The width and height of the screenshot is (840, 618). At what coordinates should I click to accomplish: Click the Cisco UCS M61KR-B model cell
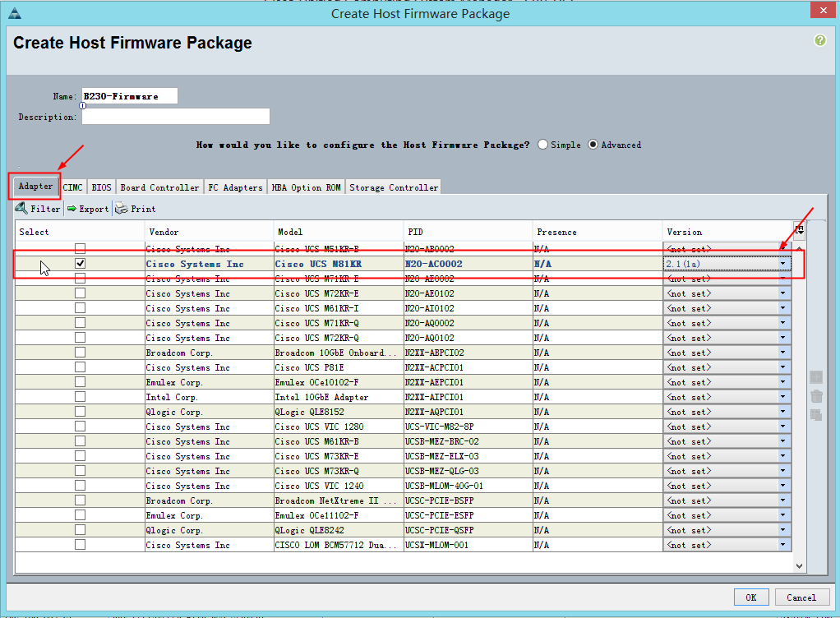(x=338, y=441)
